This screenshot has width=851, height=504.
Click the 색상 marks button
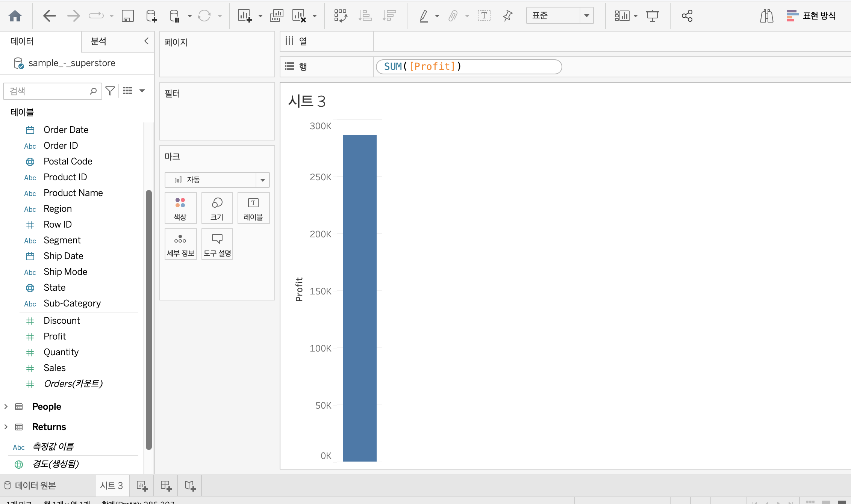pos(180,208)
